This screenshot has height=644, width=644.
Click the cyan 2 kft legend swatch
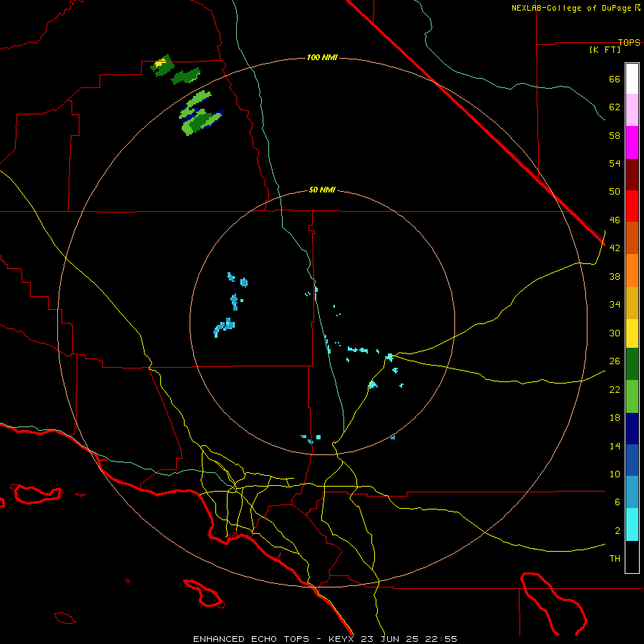coord(632,525)
